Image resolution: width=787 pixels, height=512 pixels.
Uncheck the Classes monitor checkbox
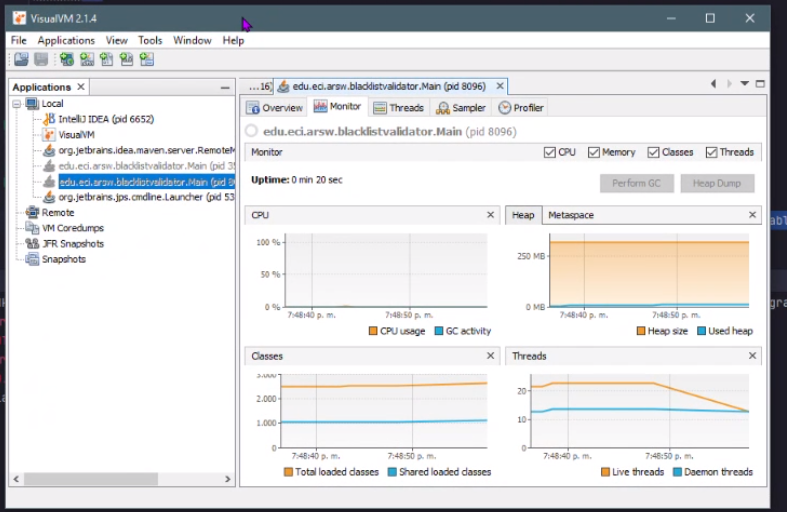(653, 152)
